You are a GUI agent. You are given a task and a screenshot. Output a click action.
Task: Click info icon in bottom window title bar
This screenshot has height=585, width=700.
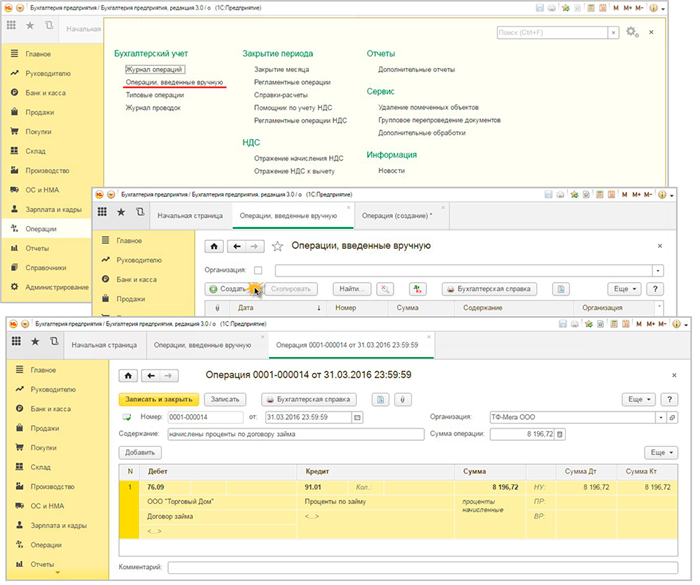coord(676,324)
